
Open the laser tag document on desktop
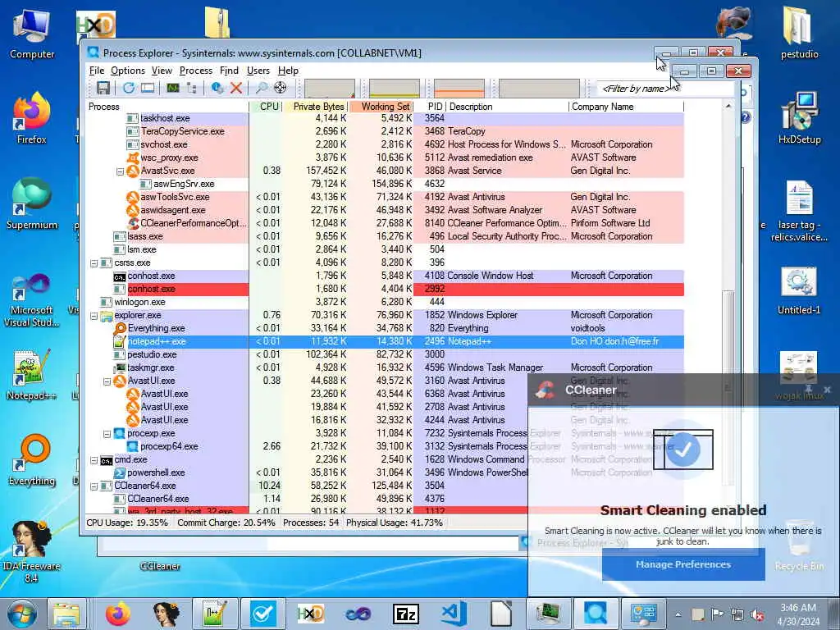coord(799,211)
